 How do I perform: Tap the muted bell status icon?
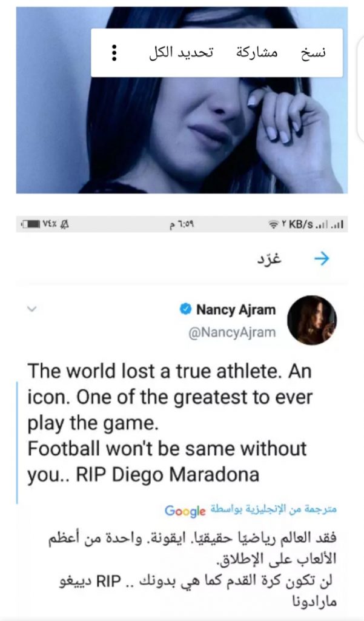pos(65,224)
